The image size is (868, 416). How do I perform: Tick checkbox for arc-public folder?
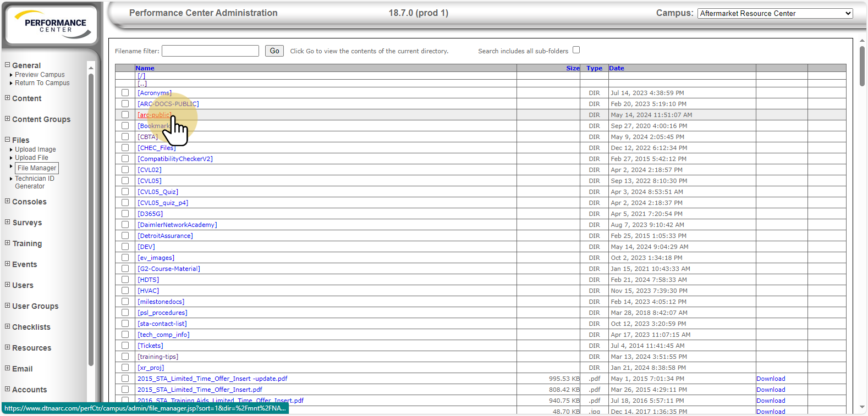(x=125, y=115)
